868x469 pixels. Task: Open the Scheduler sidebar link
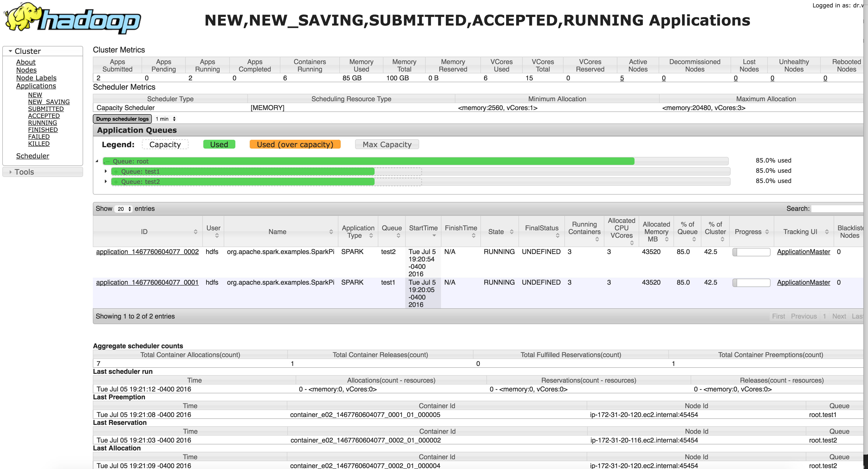(x=32, y=156)
